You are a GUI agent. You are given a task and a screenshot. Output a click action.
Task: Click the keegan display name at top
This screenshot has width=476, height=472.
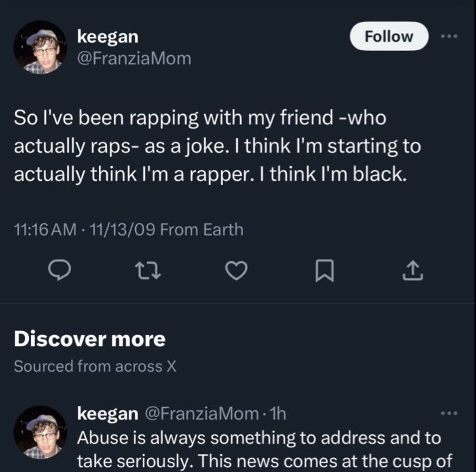click(x=107, y=37)
